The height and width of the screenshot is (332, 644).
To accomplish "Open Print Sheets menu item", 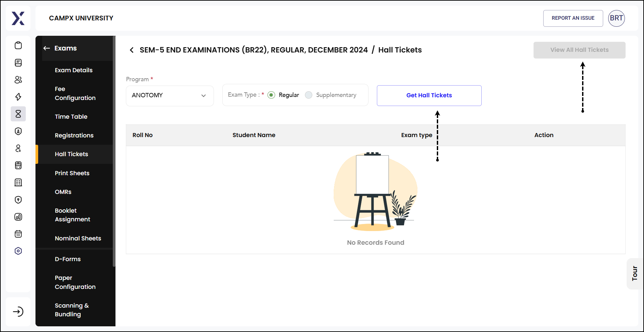I will [x=72, y=173].
